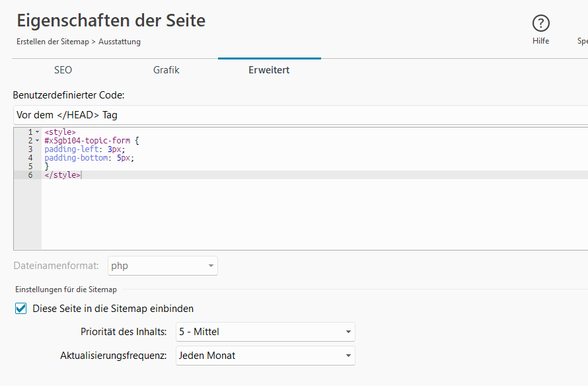The width and height of the screenshot is (588, 386).
Task: Expand the Aktualisierungsfrequenz 'Jeden Monat' dropdown
Action: (266, 356)
